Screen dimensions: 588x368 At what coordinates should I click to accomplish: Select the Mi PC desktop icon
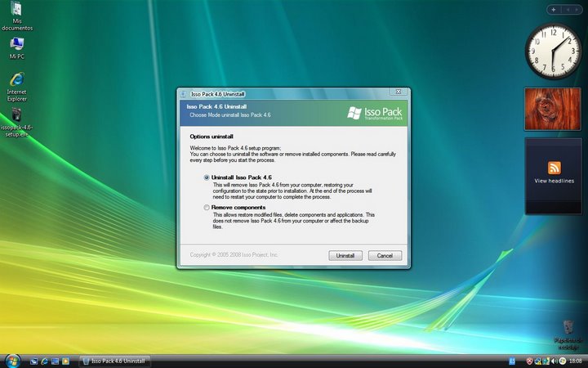[x=17, y=48]
